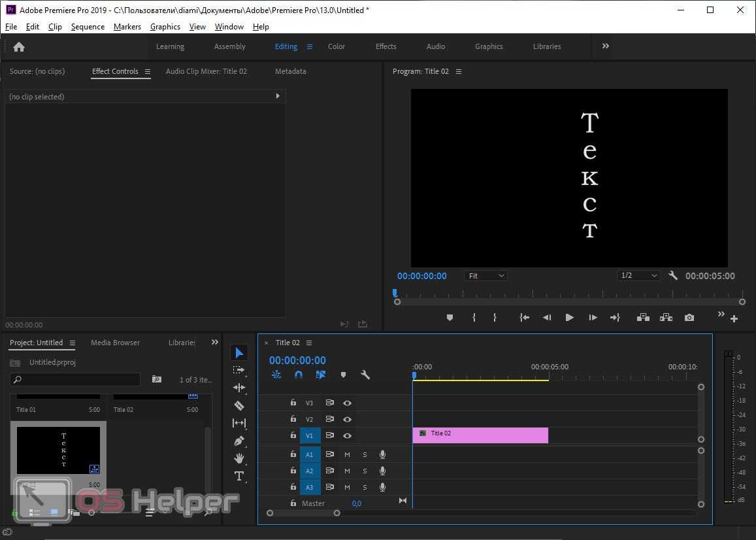Export a frame with the camera icon
756x540 pixels.
pos(689,318)
